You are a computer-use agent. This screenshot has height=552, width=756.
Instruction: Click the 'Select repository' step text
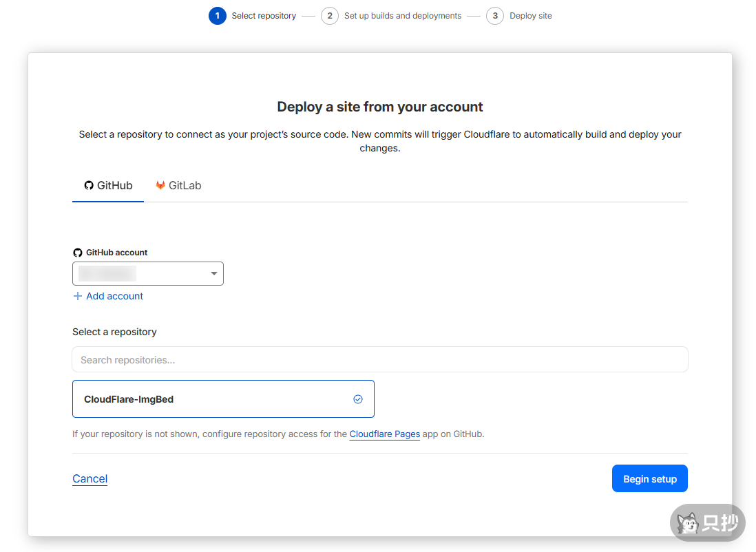[264, 16]
